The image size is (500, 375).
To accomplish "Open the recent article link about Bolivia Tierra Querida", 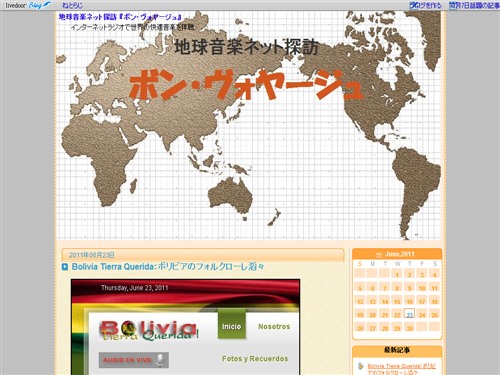I will 401,369.
